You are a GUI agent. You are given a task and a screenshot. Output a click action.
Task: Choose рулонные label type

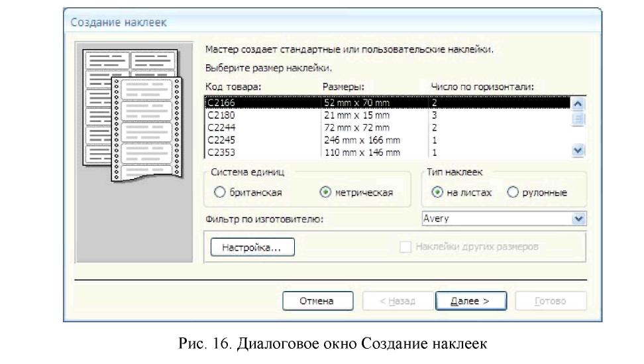pyautogui.click(x=513, y=192)
